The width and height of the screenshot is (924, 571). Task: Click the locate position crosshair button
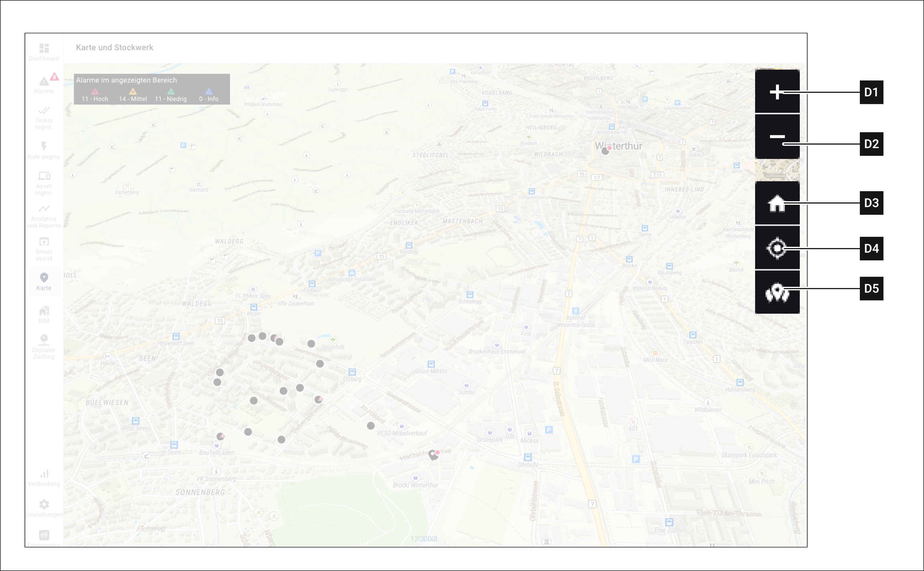pos(777,248)
